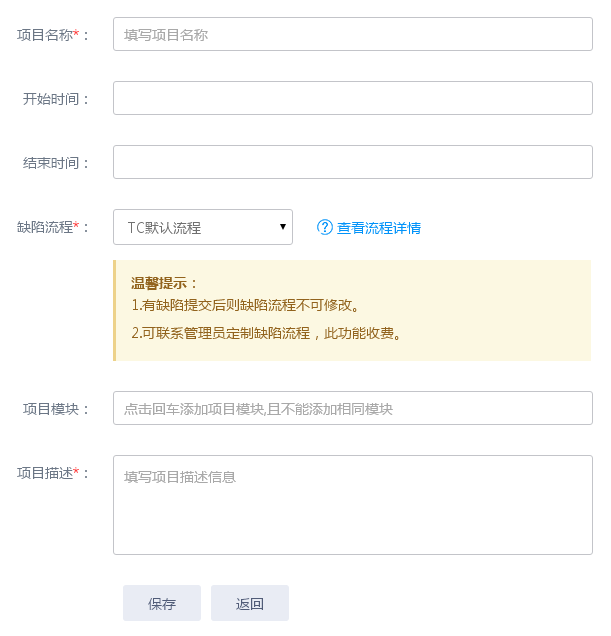Click the 项目描述 field label
This screenshot has width=611, height=636.
coord(48,473)
